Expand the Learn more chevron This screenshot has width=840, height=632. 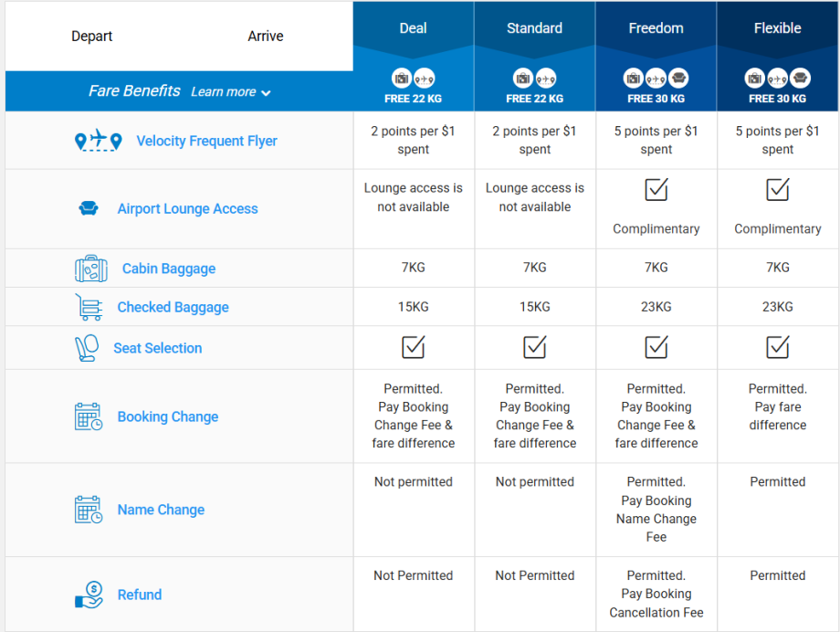pyautogui.click(x=266, y=93)
